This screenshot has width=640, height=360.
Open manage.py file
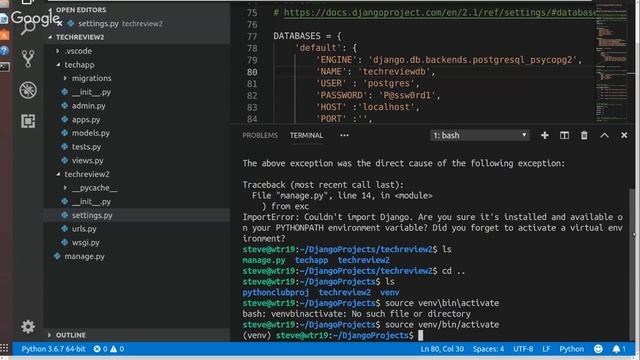point(84,256)
